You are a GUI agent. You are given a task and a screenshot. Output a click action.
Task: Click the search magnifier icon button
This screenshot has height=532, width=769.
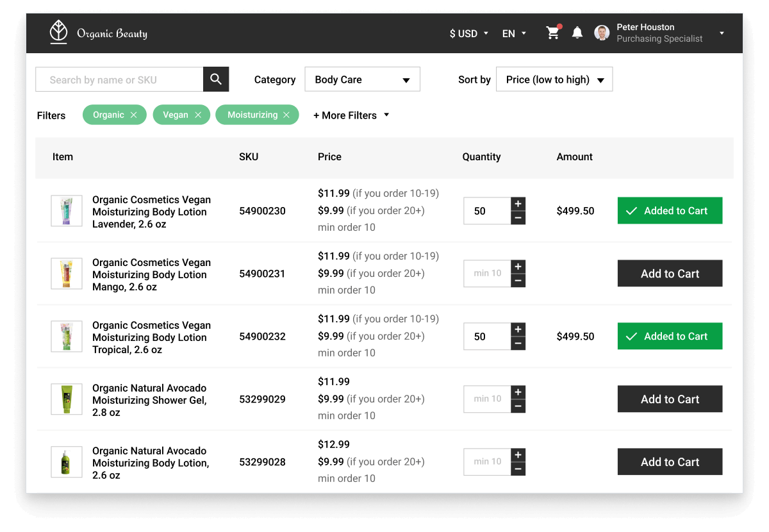216,79
